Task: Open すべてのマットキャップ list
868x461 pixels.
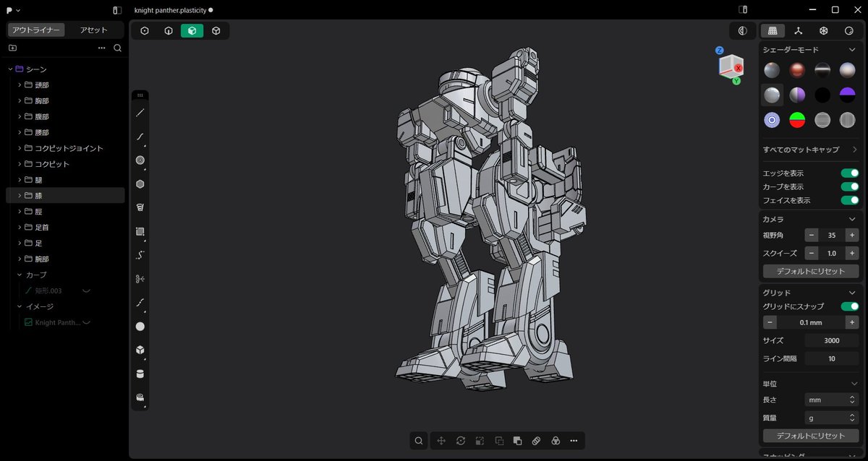Action: coord(811,150)
